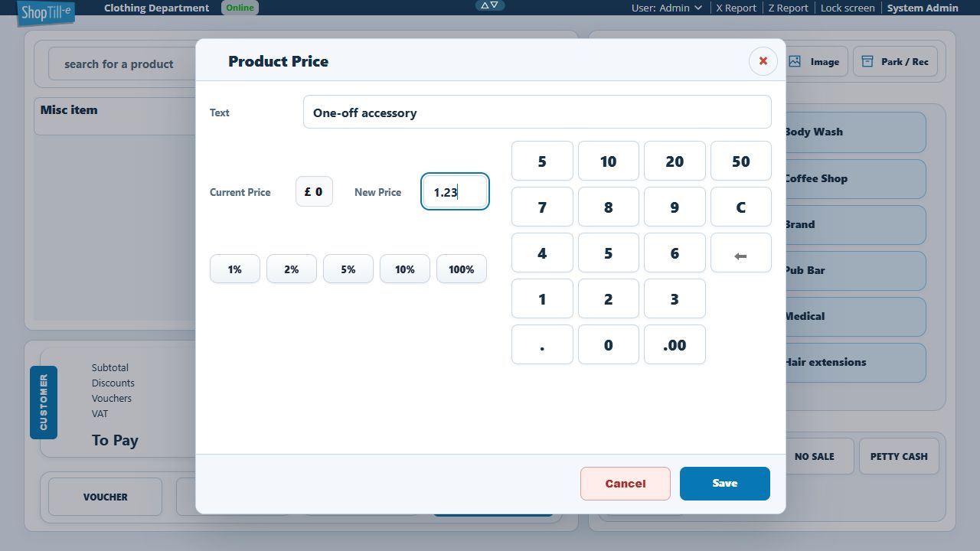Viewport: 980px width, 551px height.
Task: Click the VOUCHER button
Action: [106, 497]
